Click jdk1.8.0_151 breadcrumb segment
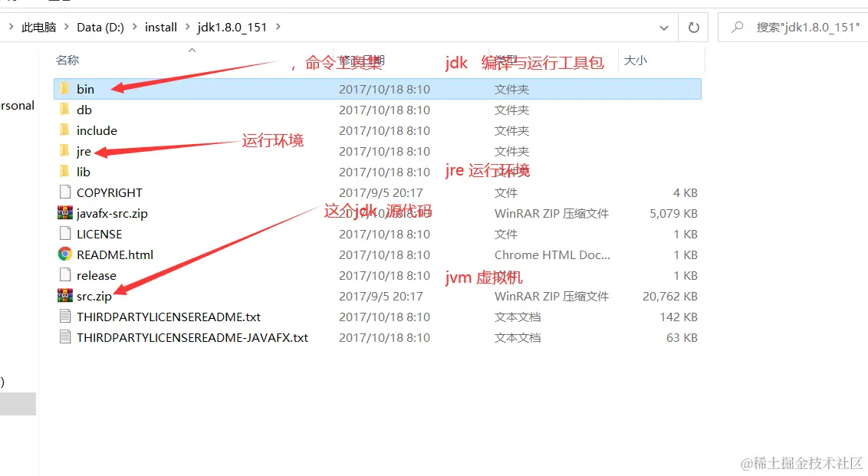Image resolution: width=868 pixels, height=476 pixels. (232, 27)
